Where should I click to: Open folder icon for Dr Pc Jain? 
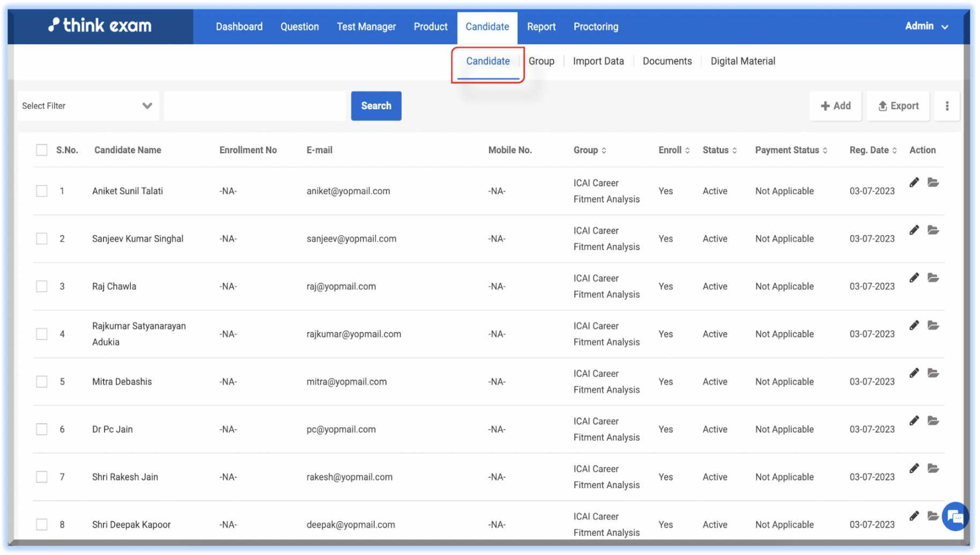(933, 421)
